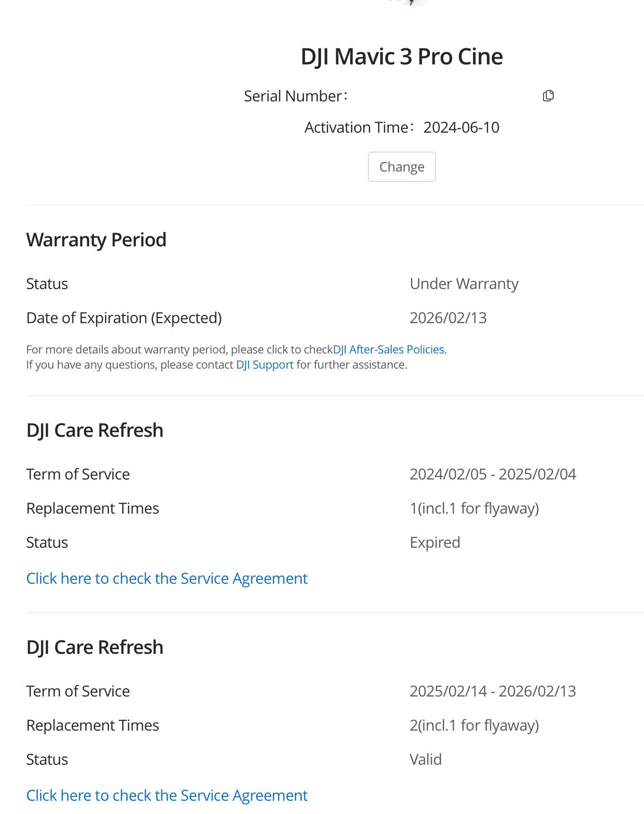This screenshot has width=644, height=814.
Task: Click the second DJI Care Refresh heading
Action: pos(95,647)
